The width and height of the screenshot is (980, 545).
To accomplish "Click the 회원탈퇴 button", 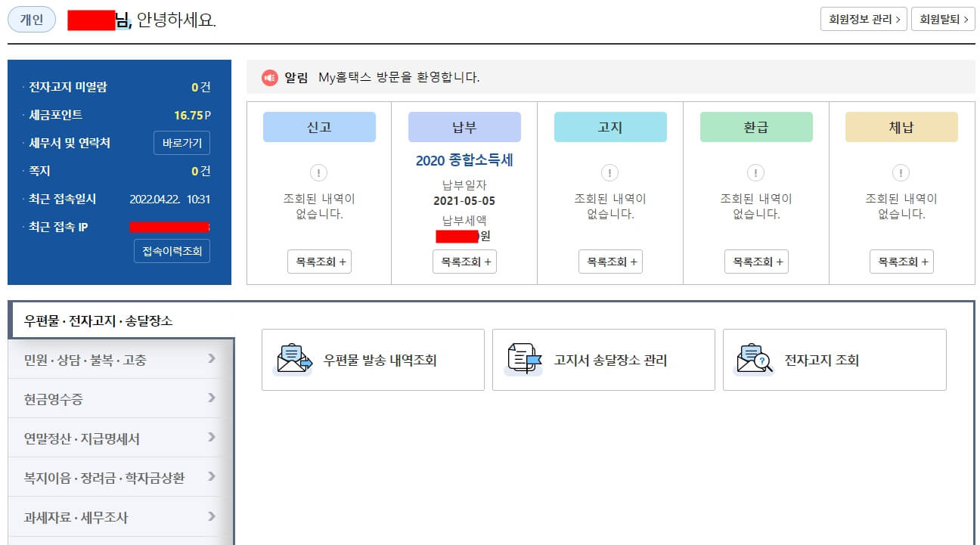I will (x=942, y=19).
